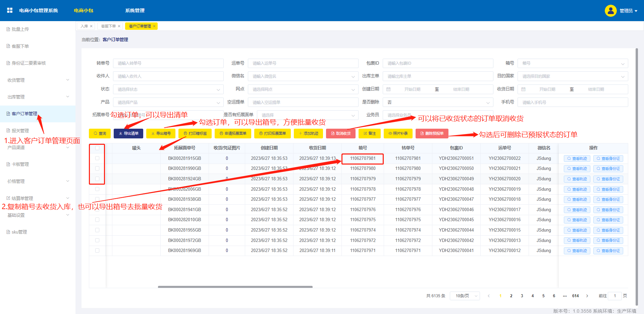Screen dimensions: 644x314
Task: Click the 打印箱标签 printer button
Action: (195, 133)
